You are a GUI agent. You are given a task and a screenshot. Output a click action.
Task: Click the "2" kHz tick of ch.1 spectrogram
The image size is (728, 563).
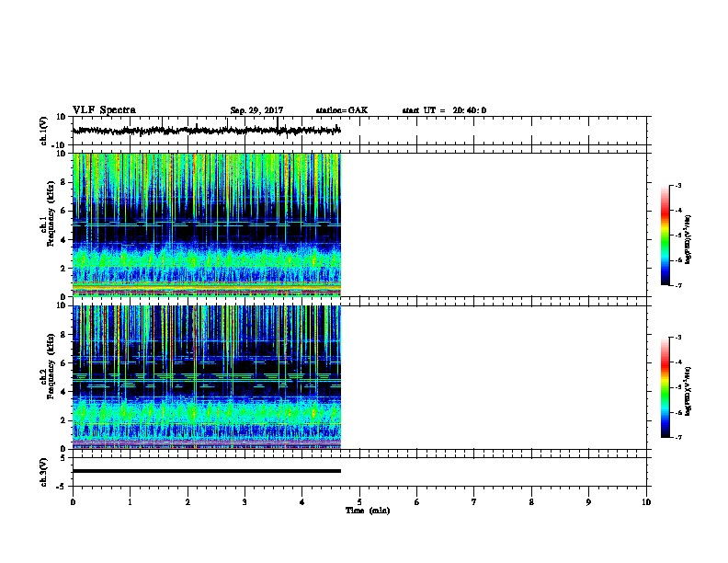[x=63, y=269]
